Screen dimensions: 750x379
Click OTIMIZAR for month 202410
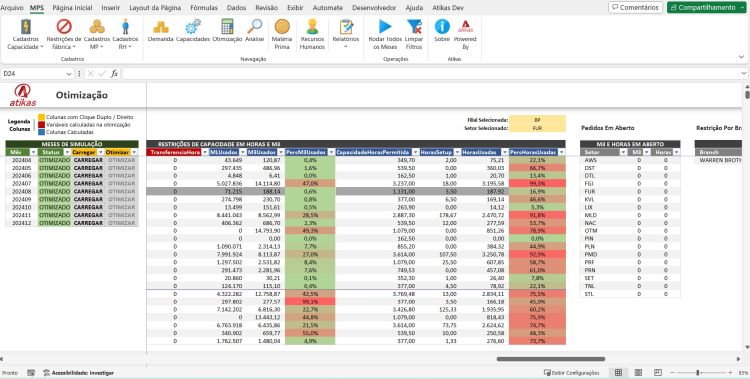coord(121,207)
